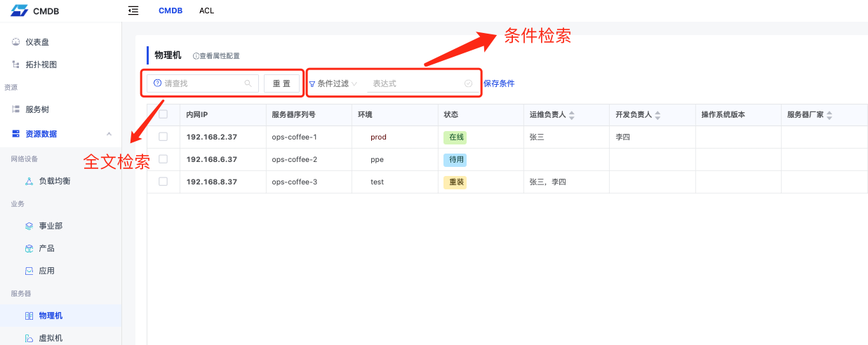Sort by 运维负责人 column arrows
The image size is (868, 345).
[x=571, y=115]
